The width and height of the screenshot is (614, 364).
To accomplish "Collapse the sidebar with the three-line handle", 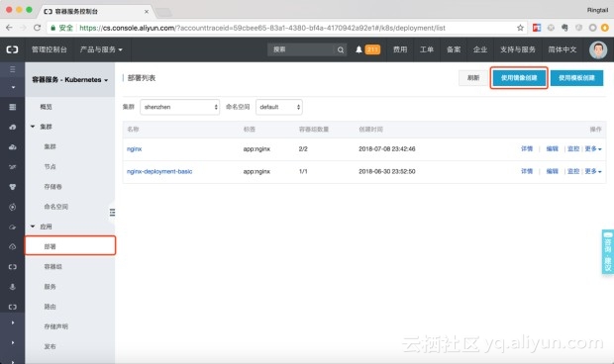I will tap(112, 213).
